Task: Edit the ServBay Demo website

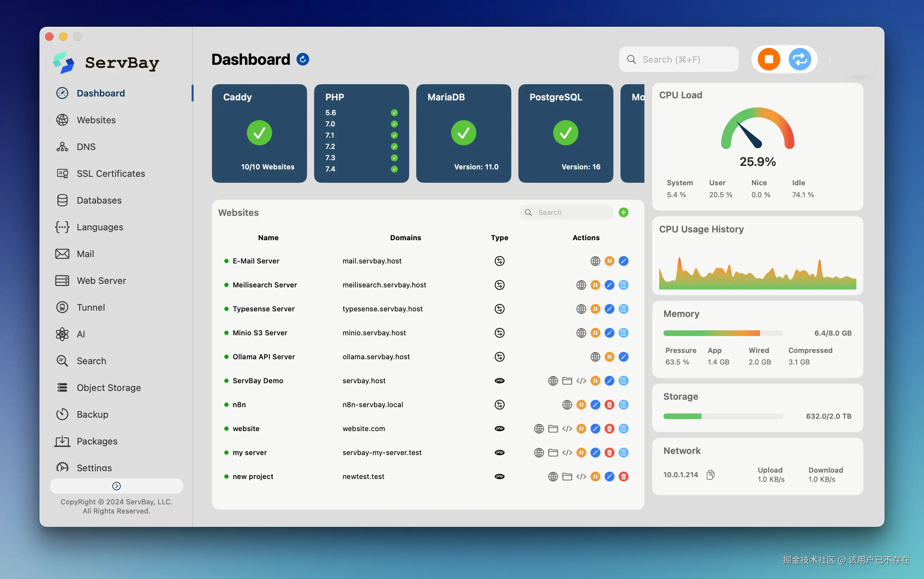Action: coord(609,381)
